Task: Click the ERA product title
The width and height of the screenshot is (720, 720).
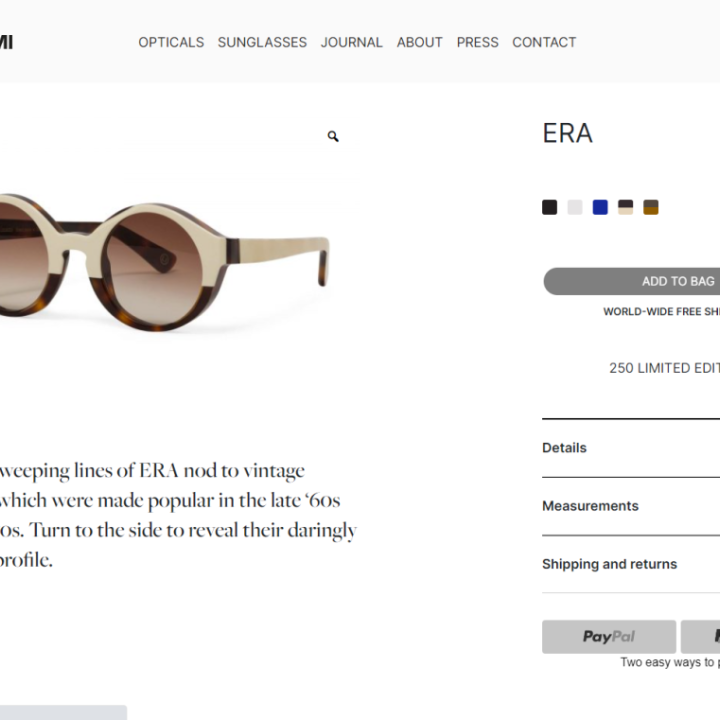Action: (567, 134)
